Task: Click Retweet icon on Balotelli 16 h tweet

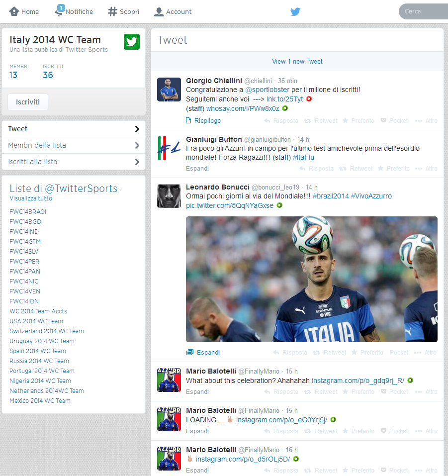Action: pos(307,470)
